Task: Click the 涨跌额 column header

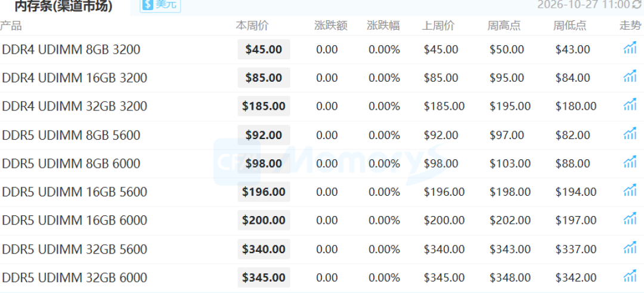Action: [331, 26]
